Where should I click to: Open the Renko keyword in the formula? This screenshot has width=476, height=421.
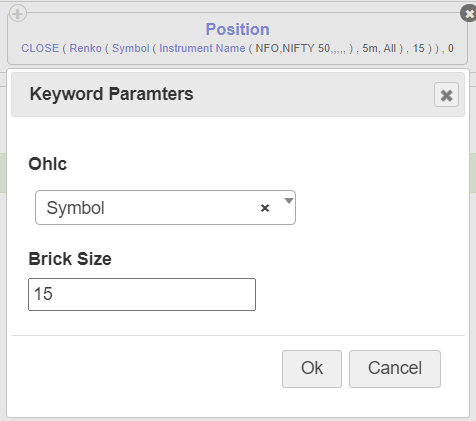[85, 48]
